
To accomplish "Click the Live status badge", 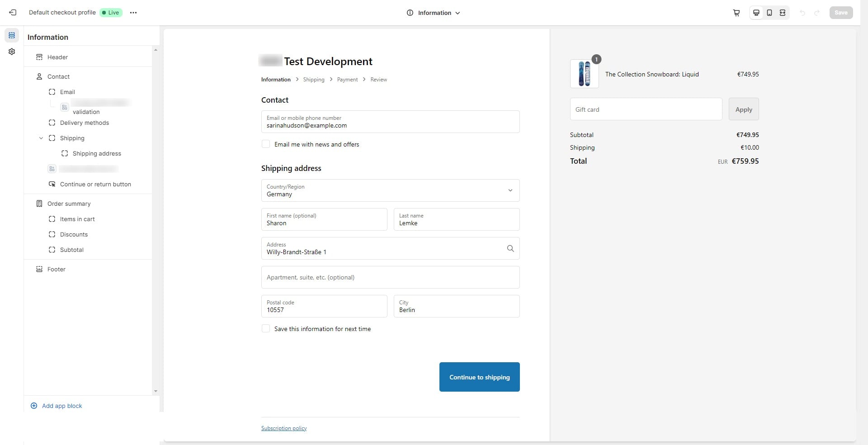I will 111,13.
